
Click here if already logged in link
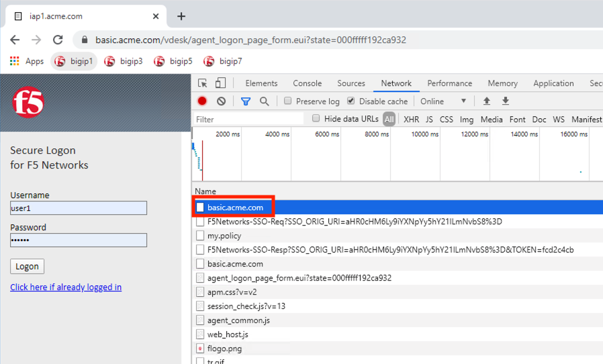(66, 287)
